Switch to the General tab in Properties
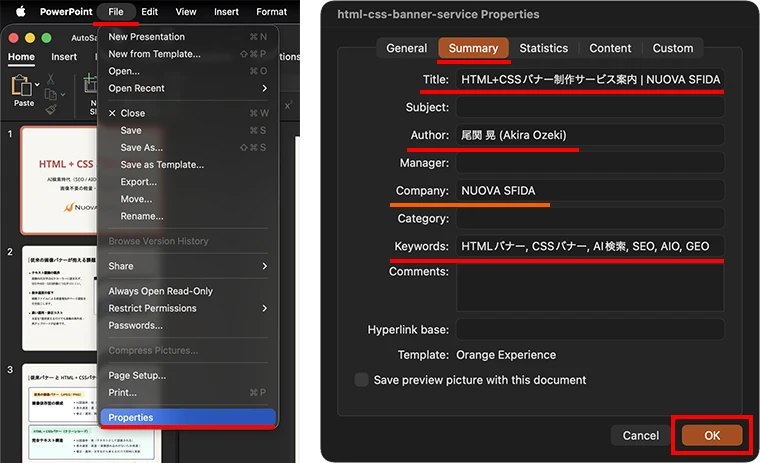 (x=407, y=48)
